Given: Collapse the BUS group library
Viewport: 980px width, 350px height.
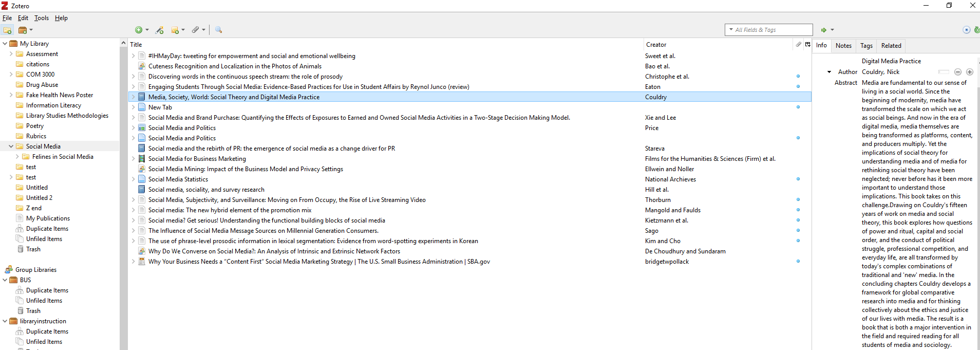Looking at the screenshot, I should click(x=5, y=280).
